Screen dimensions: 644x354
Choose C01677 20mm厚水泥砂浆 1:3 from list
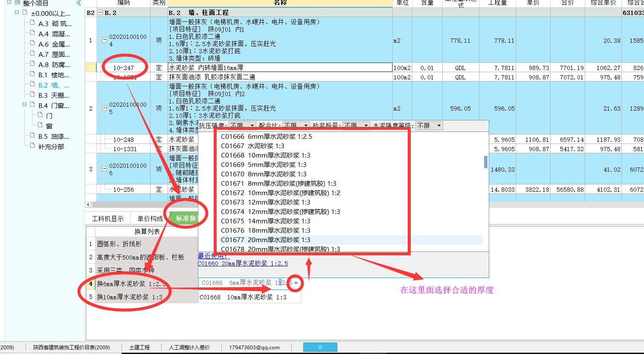265,240
